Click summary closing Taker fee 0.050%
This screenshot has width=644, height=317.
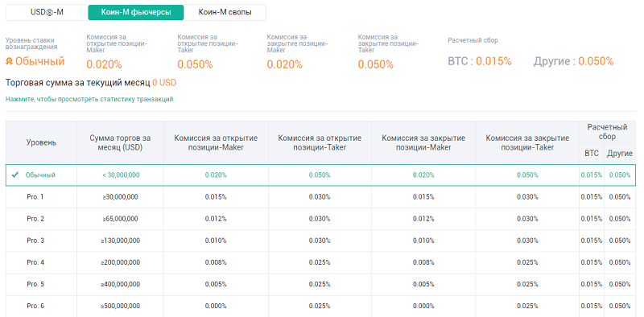point(375,64)
